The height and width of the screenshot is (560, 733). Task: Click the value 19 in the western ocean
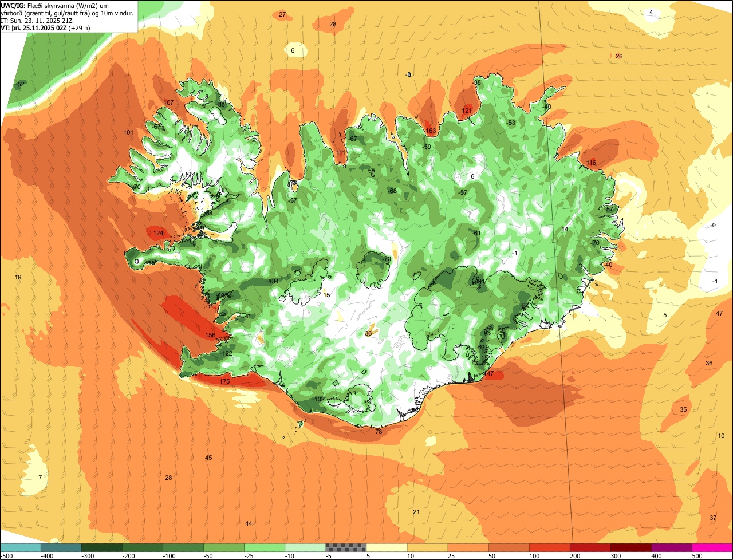pyautogui.click(x=18, y=277)
